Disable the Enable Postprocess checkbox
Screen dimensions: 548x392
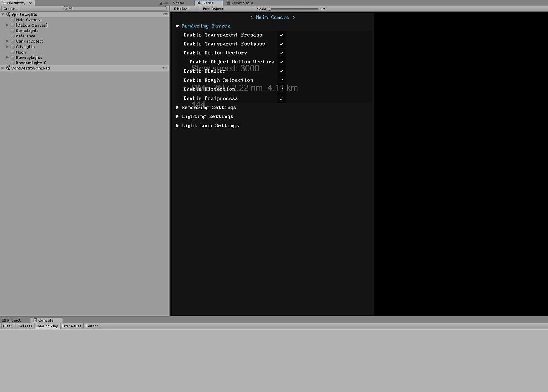point(281,98)
